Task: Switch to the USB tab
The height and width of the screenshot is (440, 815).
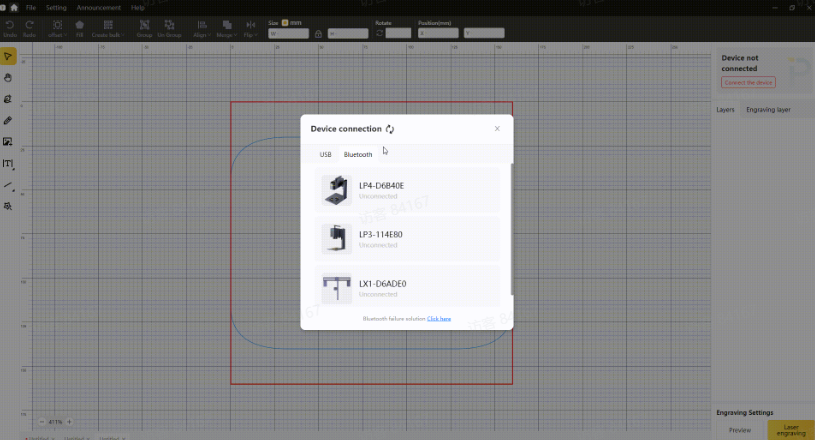Action: click(325, 155)
